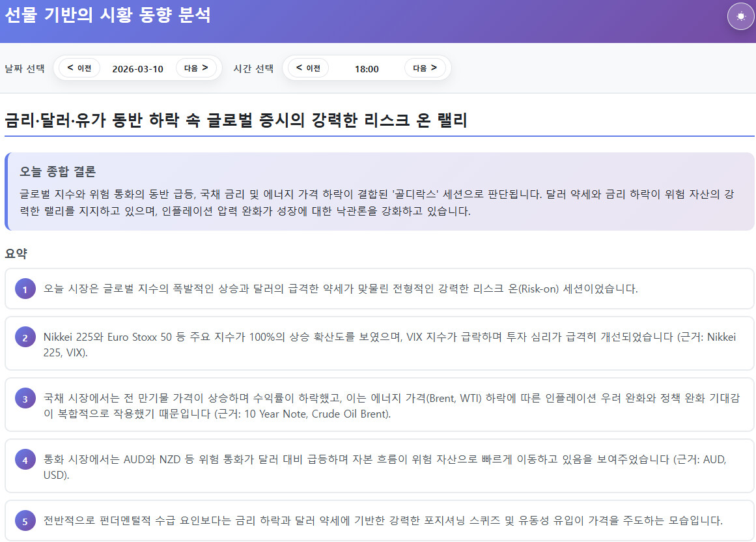This screenshot has height=542, width=756.
Task: Click the number 1 summary badge
Action: pyautogui.click(x=25, y=289)
